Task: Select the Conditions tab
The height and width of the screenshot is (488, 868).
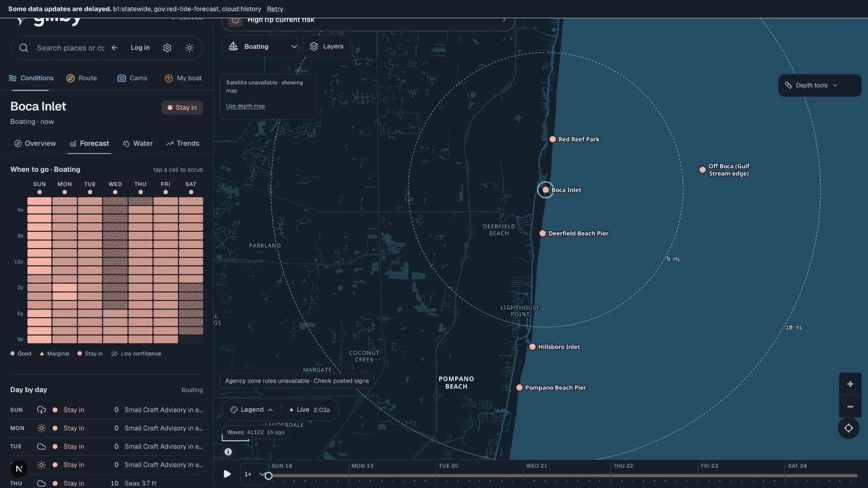Action: (31, 78)
